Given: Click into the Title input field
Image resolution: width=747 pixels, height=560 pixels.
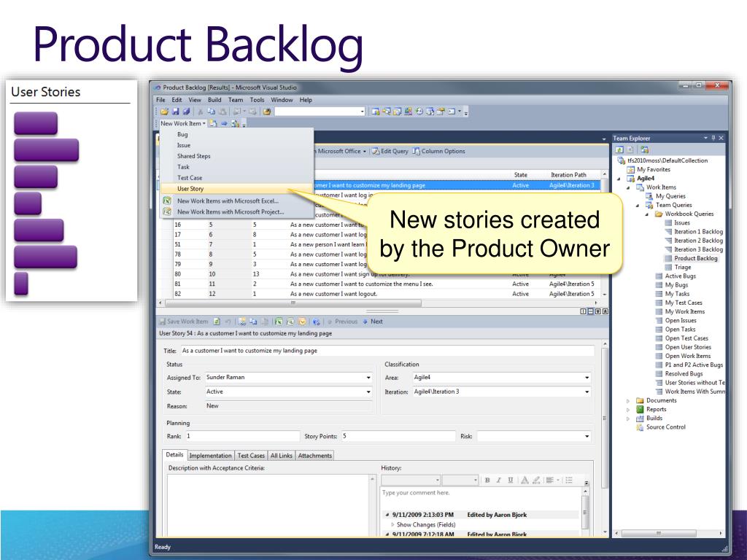Looking at the screenshot, I should [387, 351].
